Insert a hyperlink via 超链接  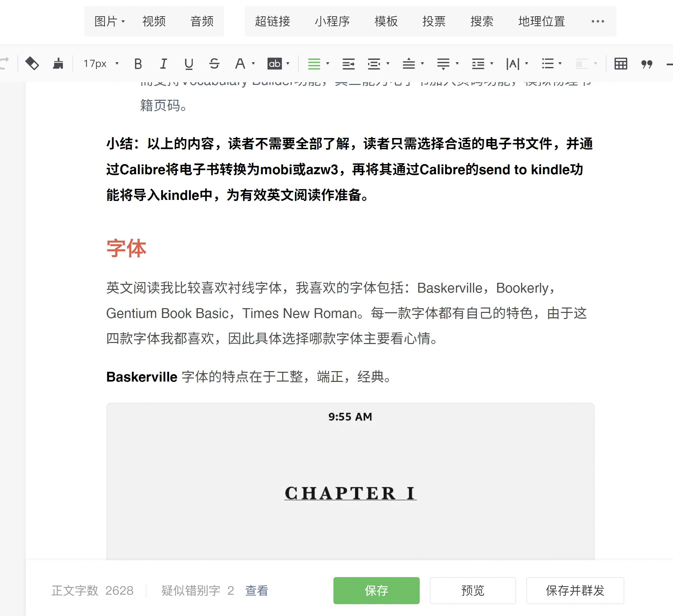[273, 21]
